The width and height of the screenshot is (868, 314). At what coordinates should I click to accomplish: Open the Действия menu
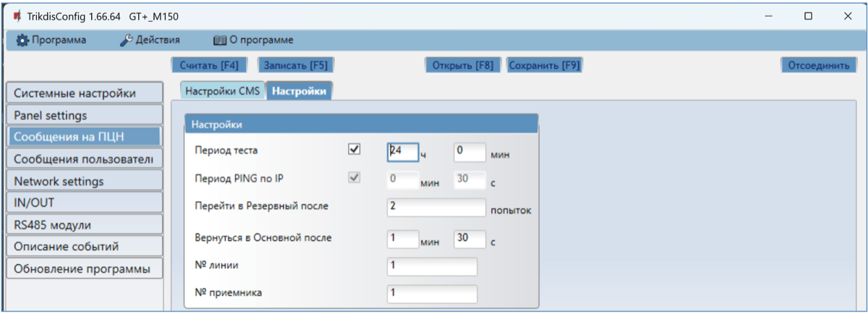coord(150,40)
